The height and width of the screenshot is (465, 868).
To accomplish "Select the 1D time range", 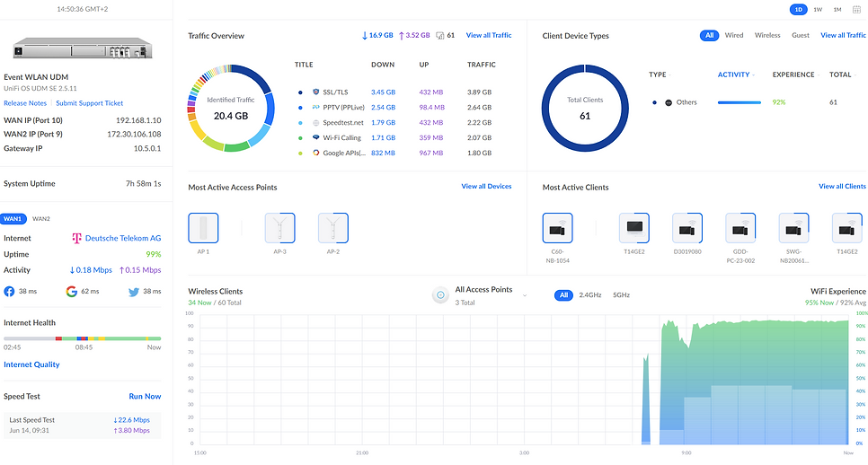I will pyautogui.click(x=798, y=9).
